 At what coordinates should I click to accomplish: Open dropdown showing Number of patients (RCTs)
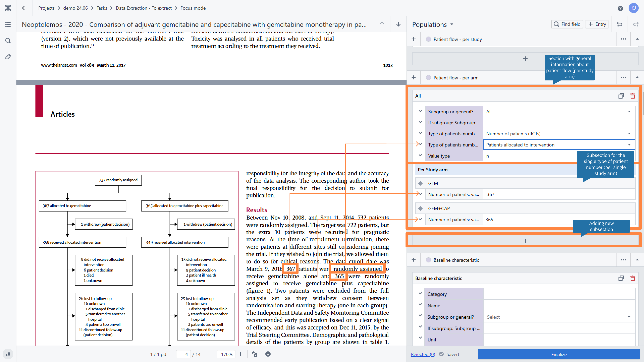pos(559,134)
